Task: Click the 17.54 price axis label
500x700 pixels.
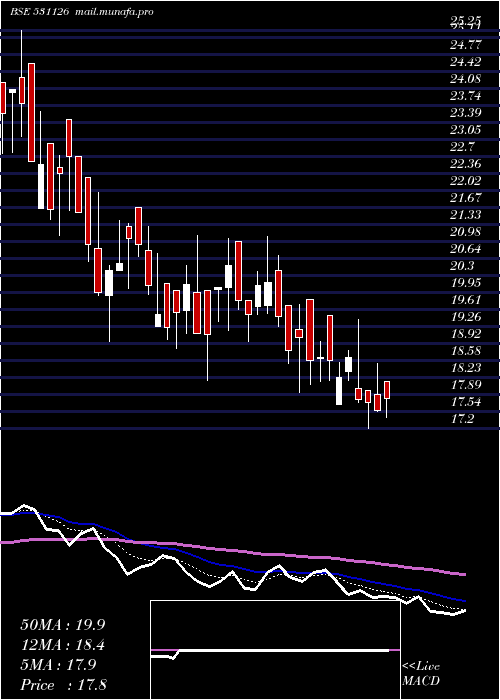Action: click(466, 402)
